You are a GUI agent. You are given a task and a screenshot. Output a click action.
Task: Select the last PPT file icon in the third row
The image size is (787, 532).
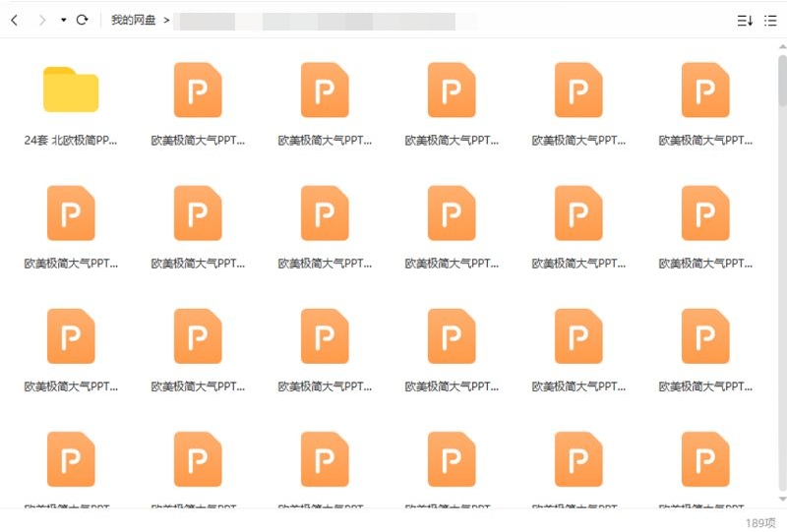[x=705, y=336]
